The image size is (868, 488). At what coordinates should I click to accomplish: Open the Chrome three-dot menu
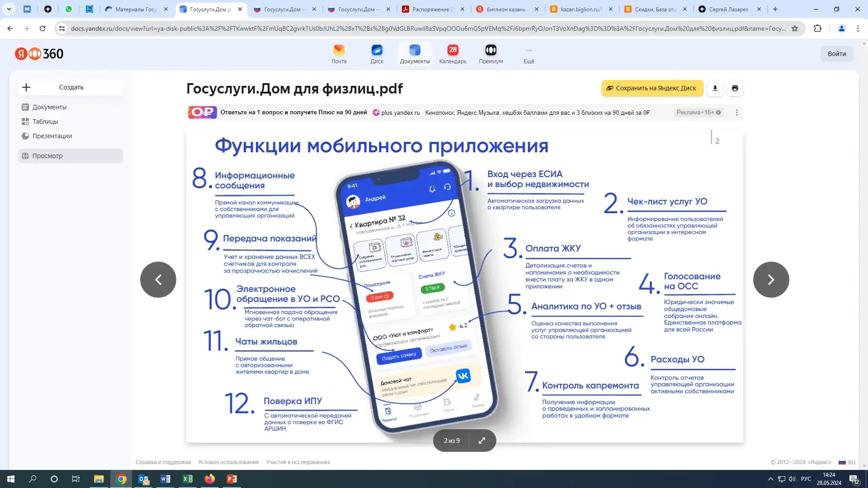[858, 28]
